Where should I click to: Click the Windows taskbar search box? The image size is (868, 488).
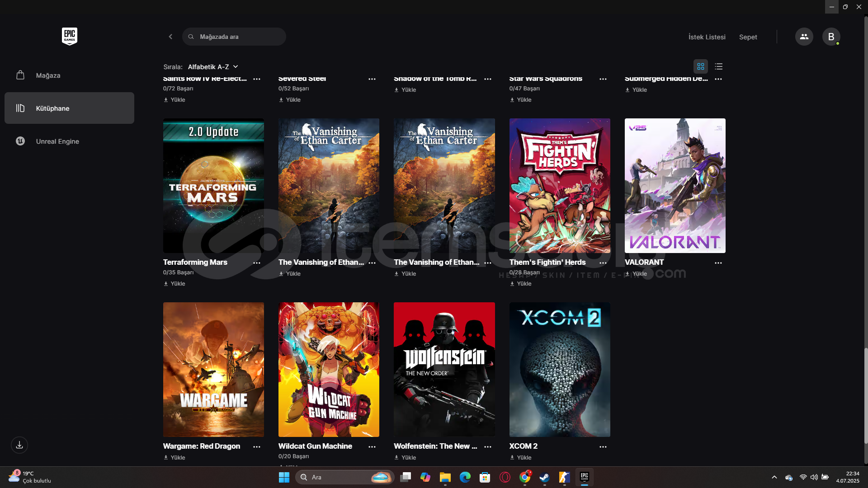tap(345, 477)
